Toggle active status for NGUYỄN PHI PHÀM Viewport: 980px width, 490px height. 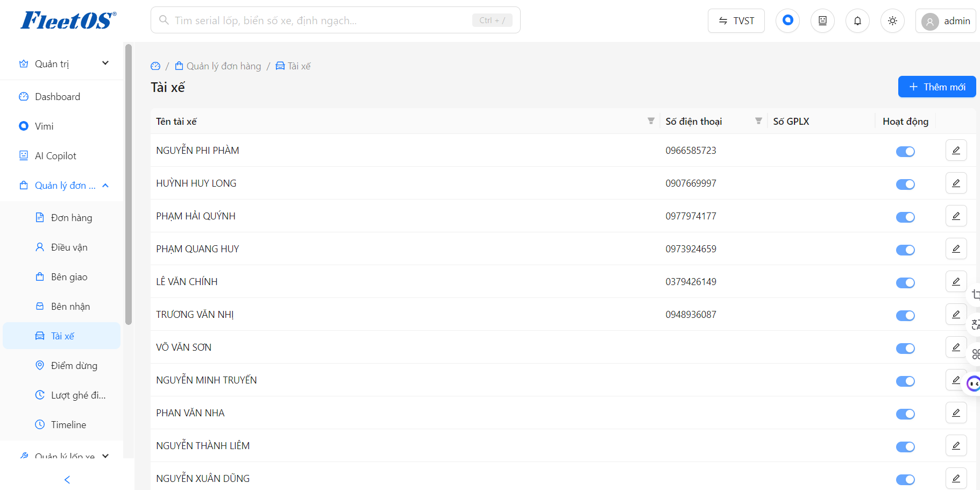click(x=905, y=151)
